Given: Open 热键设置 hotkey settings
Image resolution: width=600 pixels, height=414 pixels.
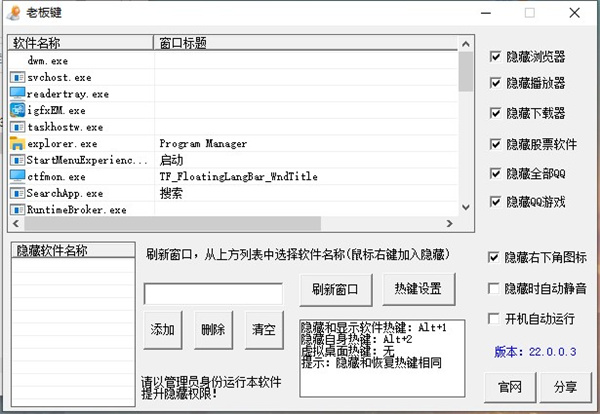Looking at the screenshot, I should [419, 289].
